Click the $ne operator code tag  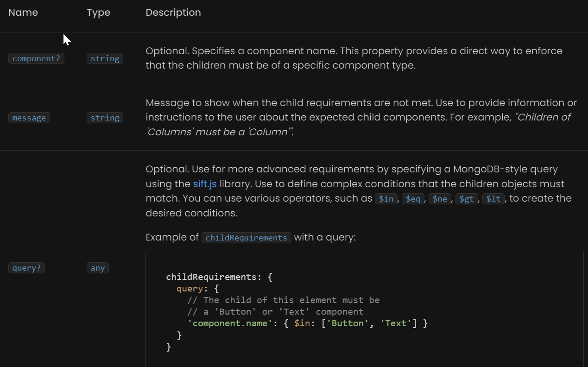point(440,199)
